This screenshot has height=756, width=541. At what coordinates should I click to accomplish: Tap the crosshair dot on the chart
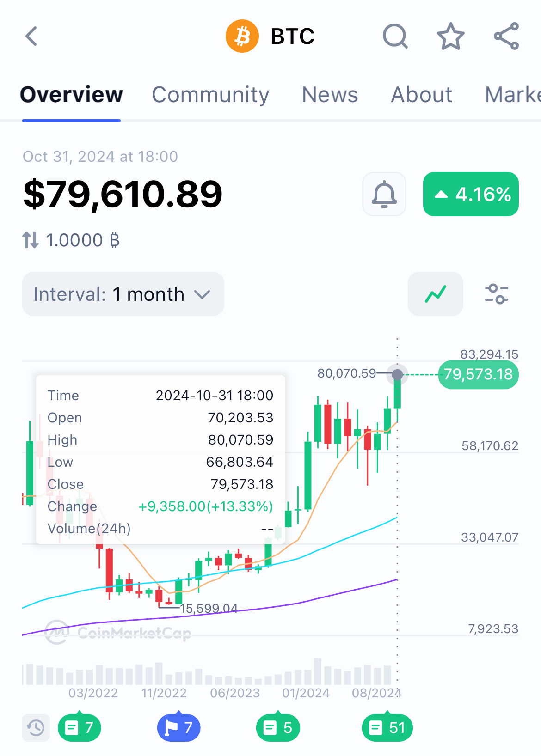(397, 375)
